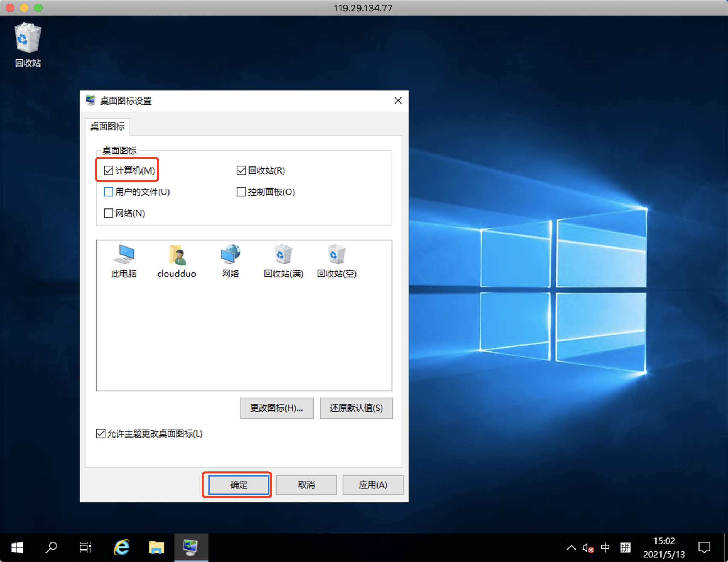Minimize the remote desktop window with yellow button
Image resolution: width=728 pixels, height=562 pixels.
tap(24, 8)
